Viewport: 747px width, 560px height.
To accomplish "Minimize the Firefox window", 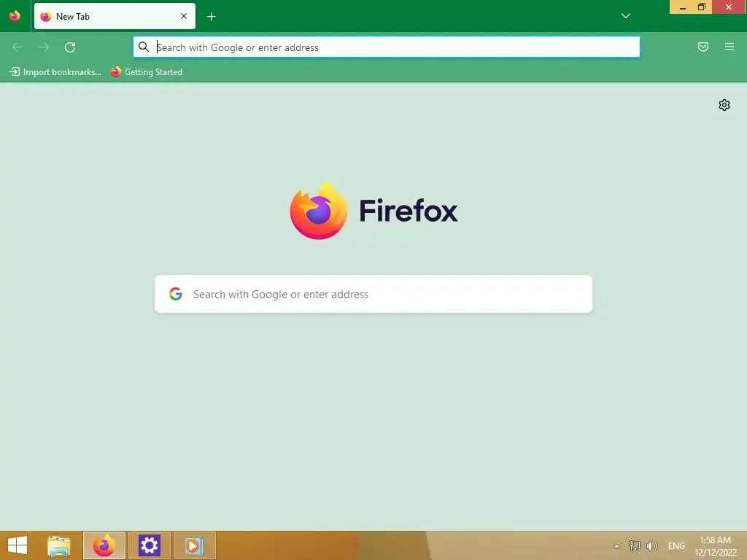I will (x=682, y=7).
